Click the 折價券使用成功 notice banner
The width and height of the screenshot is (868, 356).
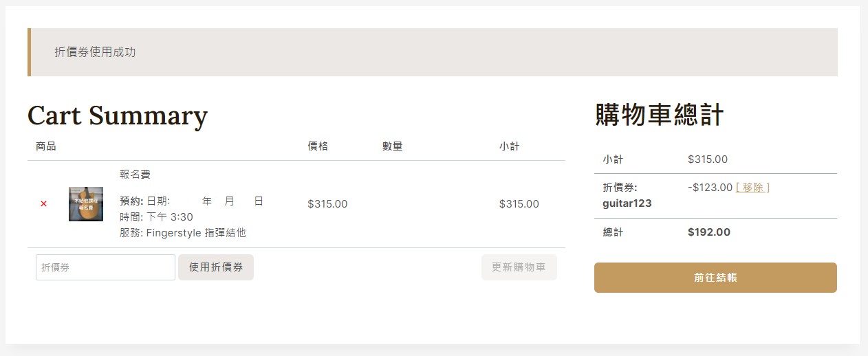[x=433, y=52]
